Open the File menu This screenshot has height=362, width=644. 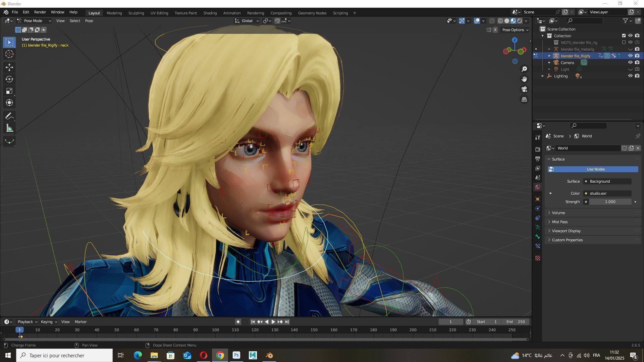[15, 12]
